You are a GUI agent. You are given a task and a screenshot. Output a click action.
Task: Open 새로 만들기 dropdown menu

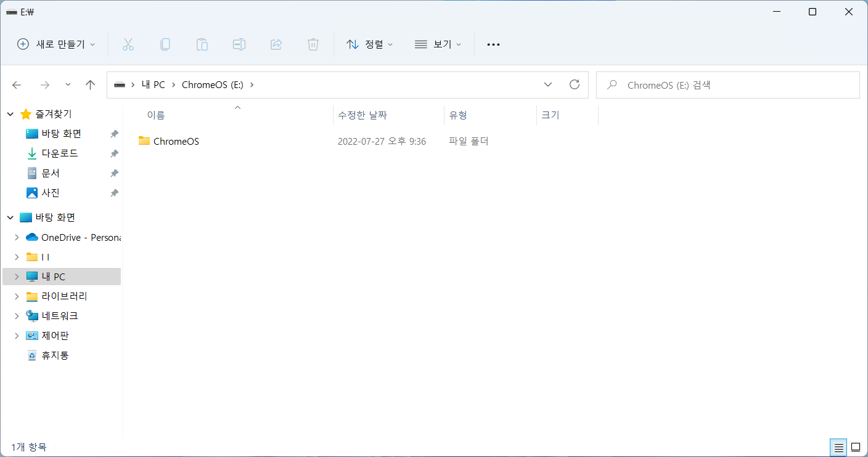tap(56, 44)
